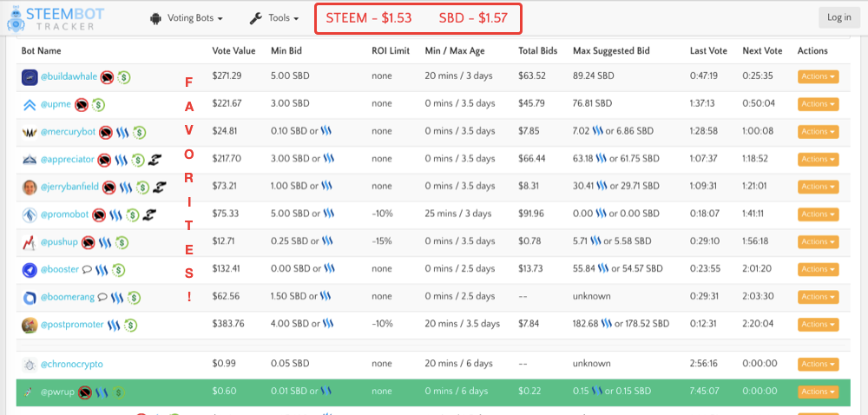Open the Voting Bots menu
The height and width of the screenshot is (415, 868).
click(187, 18)
